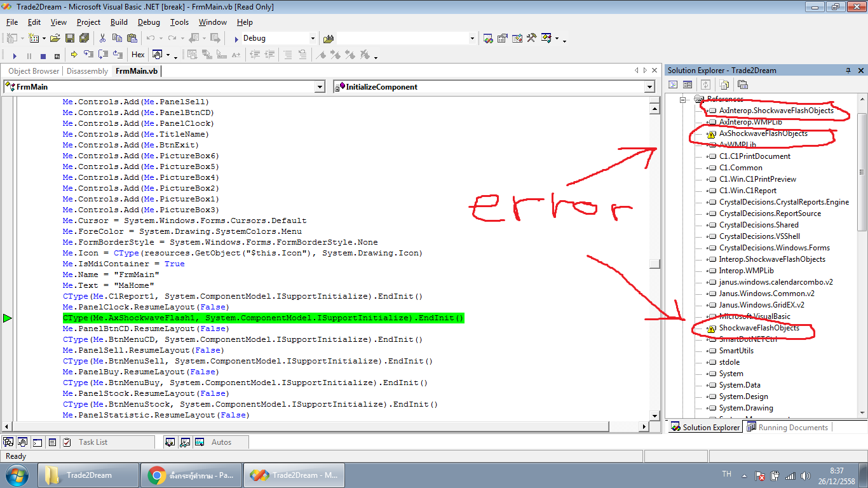The height and width of the screenshot is (488, 868).
Task: Open the Tools menu
Action: tap(179, 22)
